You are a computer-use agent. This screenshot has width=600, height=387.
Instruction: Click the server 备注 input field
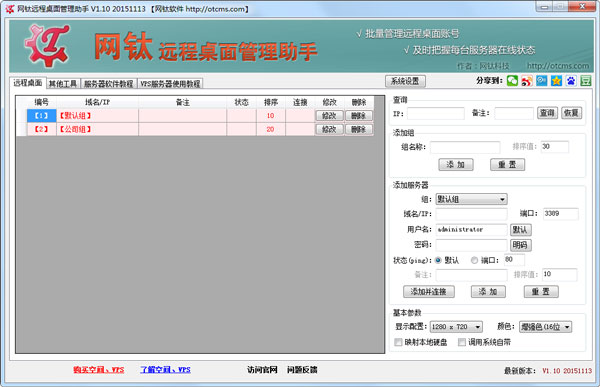(471, 275)
